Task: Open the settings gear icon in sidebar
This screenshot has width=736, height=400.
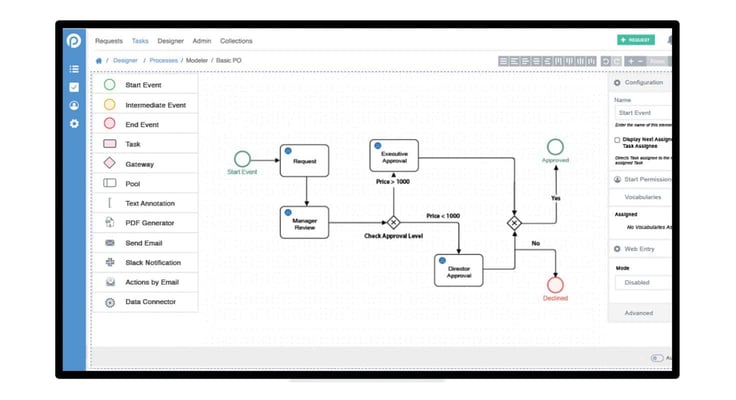Action: click(74, 124)
